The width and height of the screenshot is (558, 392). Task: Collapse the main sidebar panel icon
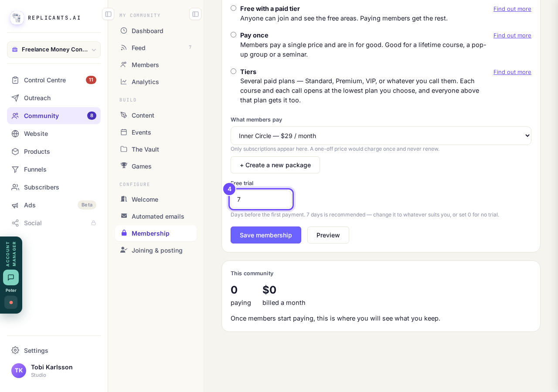pos(108,14)
